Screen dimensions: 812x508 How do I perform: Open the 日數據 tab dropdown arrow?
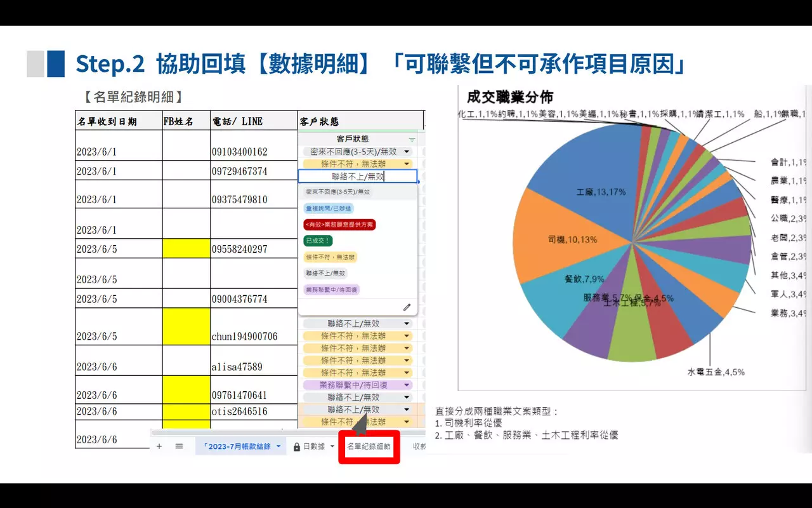[x=331, y=446]
